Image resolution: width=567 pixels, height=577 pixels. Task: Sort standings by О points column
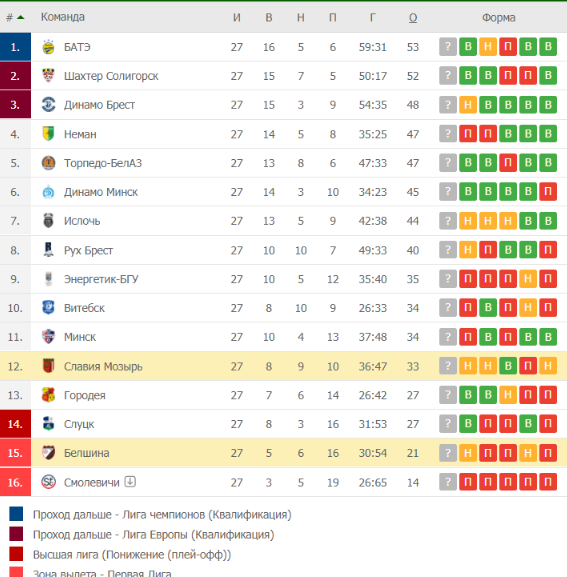pos(413,17)
